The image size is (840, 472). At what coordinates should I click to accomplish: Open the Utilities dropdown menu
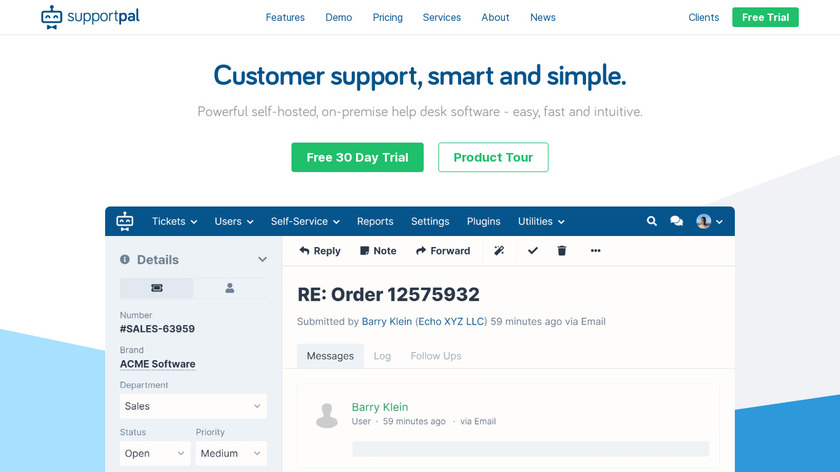[541, 221]
